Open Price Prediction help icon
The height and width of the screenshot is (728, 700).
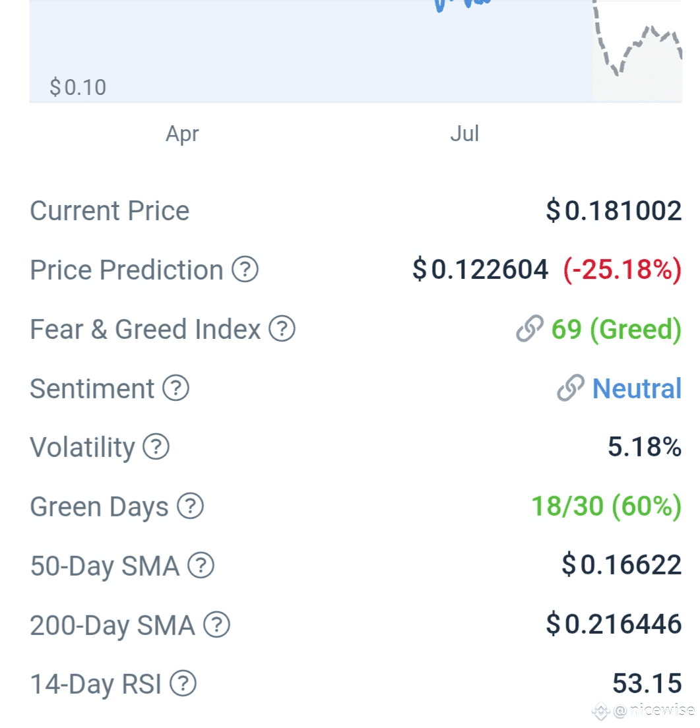pyautogui.click(x=245, y=269)
